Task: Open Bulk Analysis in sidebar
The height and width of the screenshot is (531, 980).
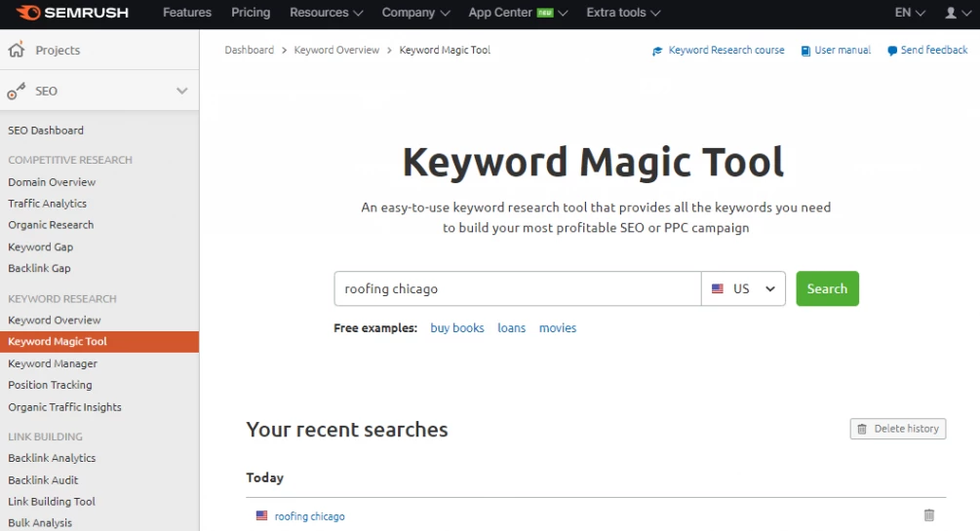Action: pyautogui.click(x=40, y=523)
